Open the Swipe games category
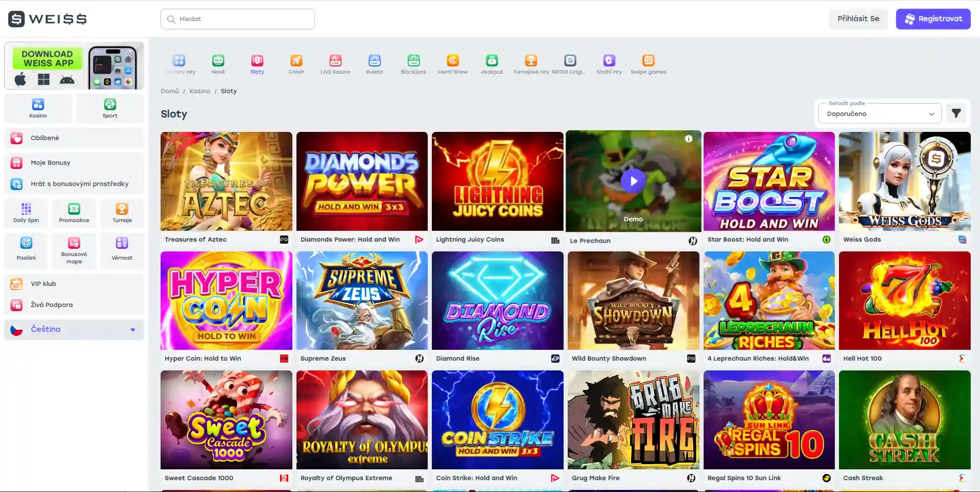This screenshot has width=980, height=492. click(x=649, y=64)
